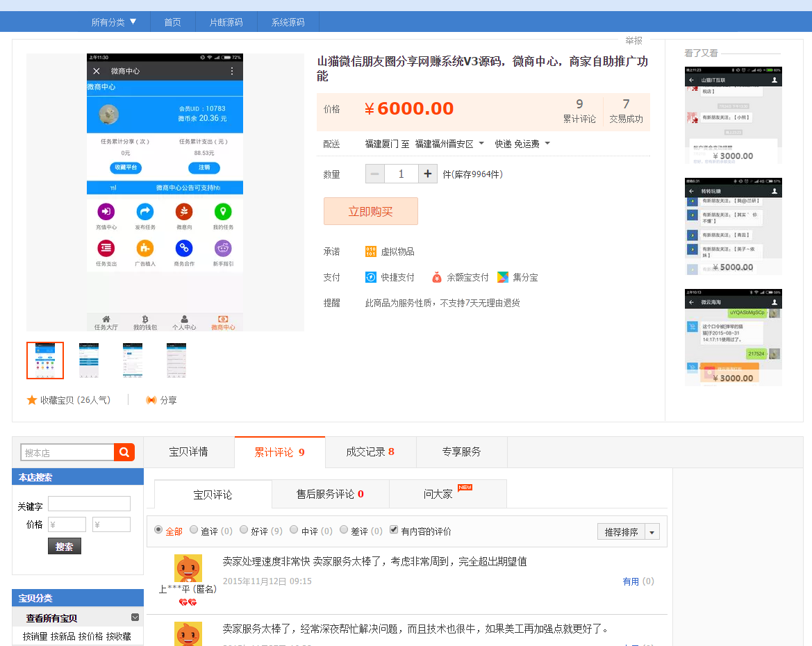Click the first reviewer's orange avatar
Viewport: 812px width, 646px height.
point(188,568)
